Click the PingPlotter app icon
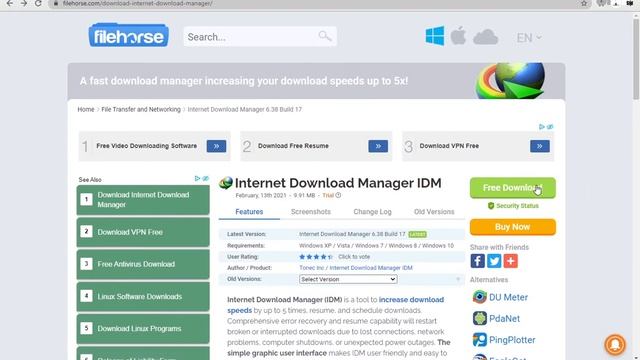The height and width of the screenshot is (360, 640). [480, 340]
